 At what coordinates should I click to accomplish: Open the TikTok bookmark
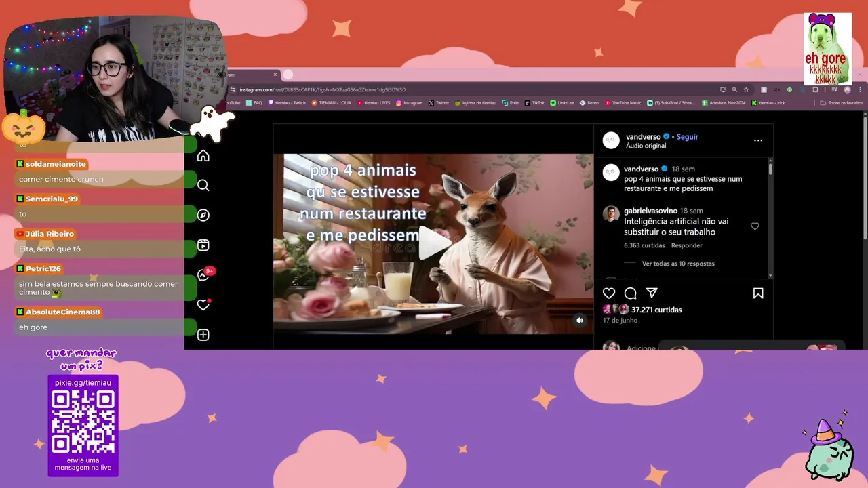tap(534, 103)
